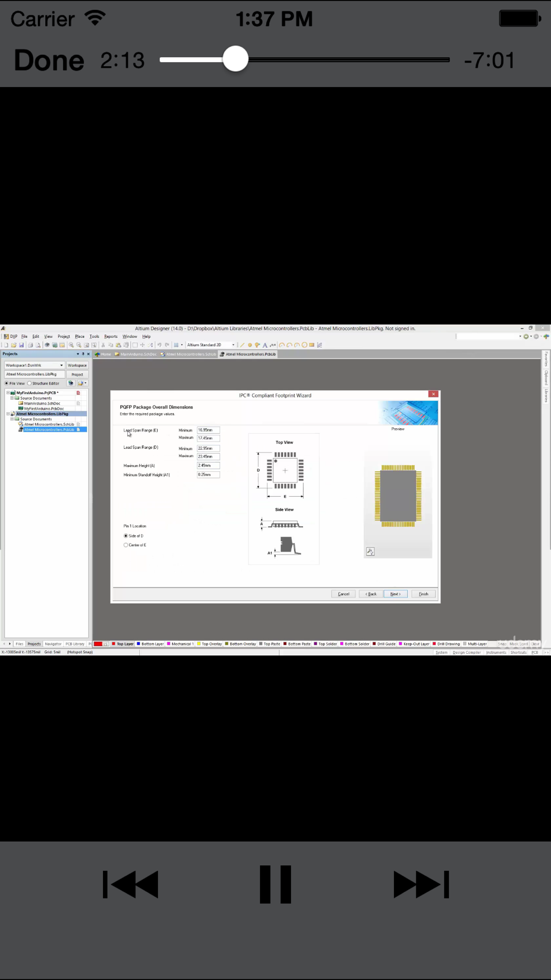Open the Workspace1.DsnWrk dropdown
Viewport: 551px width, 980px height.
click(61, 365)
